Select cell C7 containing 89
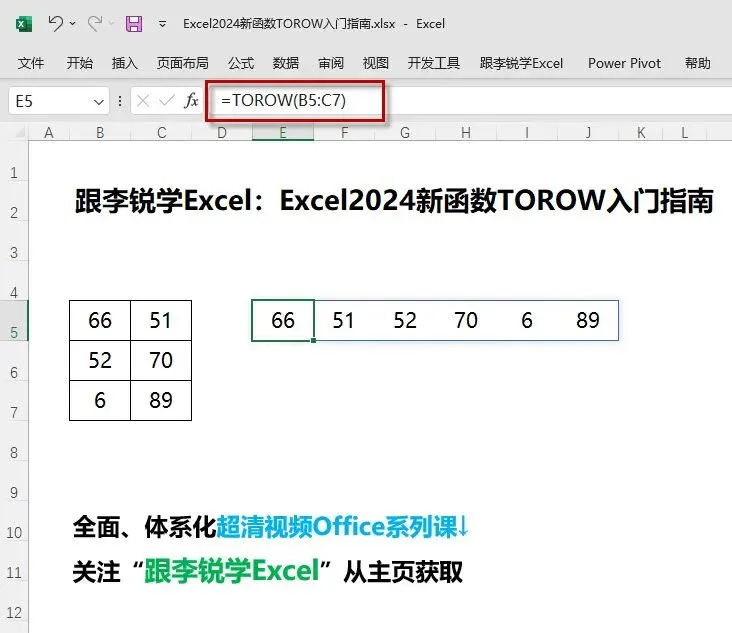Viewport: 732px width, 633px height. pyautogui.click(x=161, y=401)
